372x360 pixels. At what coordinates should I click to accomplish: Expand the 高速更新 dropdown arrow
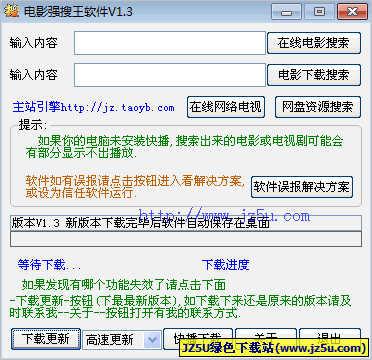152,340
